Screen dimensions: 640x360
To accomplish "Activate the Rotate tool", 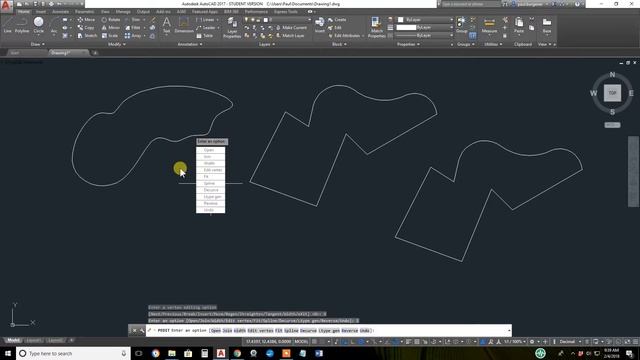I will pyautogui.click(x=111, y=20).
